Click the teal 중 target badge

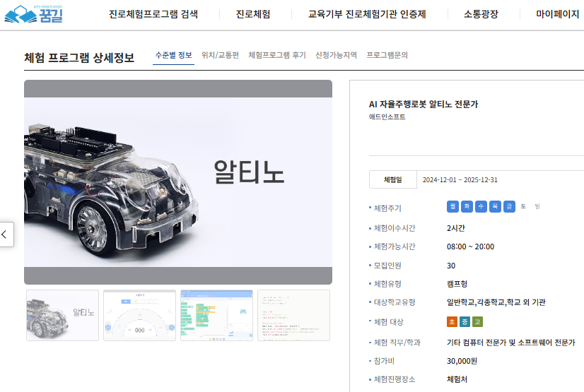(x=465, y=321)
